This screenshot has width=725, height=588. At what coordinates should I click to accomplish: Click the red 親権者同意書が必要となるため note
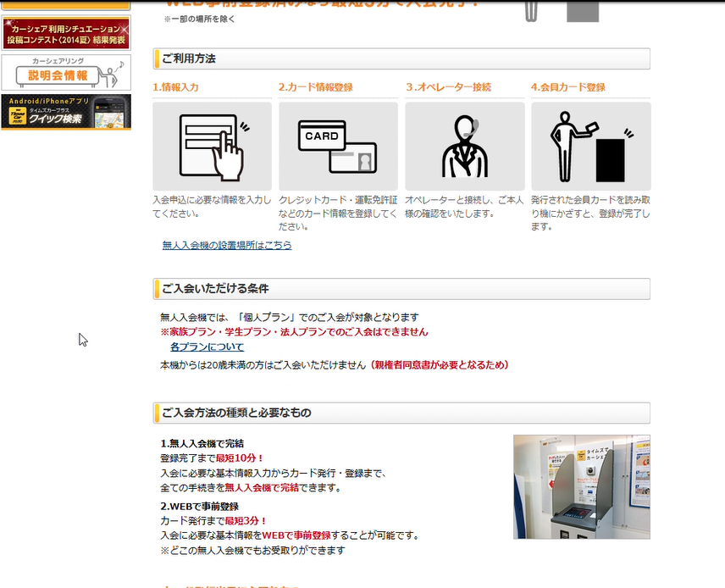tap(440, 365)
